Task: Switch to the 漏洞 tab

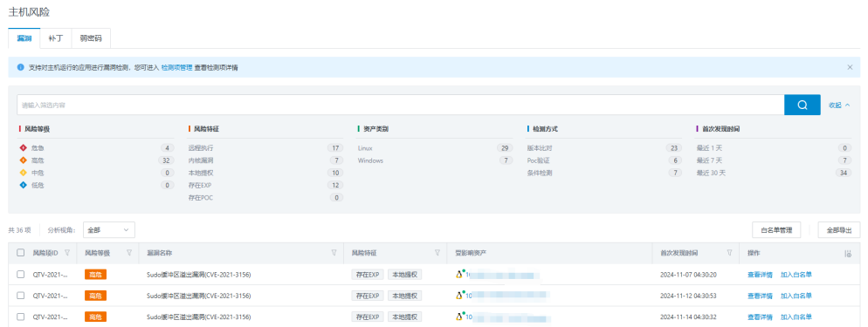Action: pyautogui.click(x=24, y=38)
